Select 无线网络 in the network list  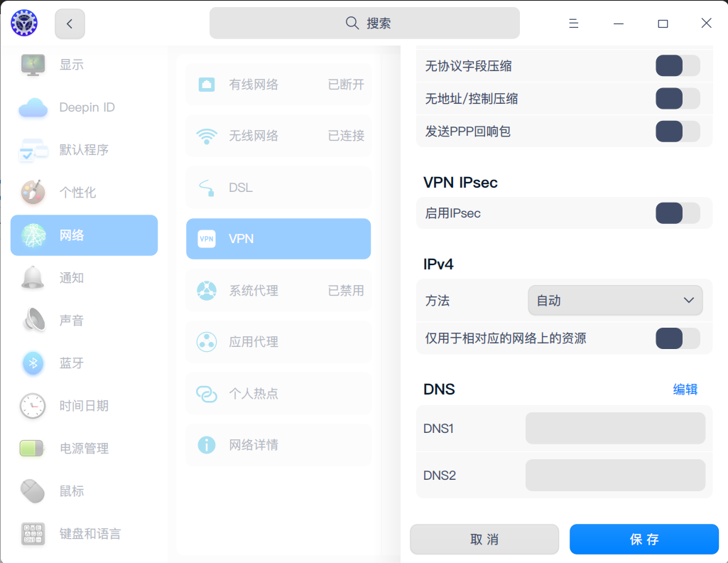click(278, 136)
